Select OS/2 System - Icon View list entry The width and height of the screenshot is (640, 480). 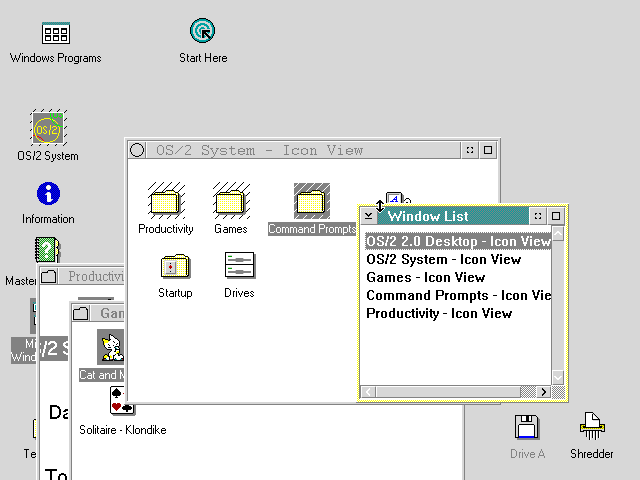(x=444, y=259)
